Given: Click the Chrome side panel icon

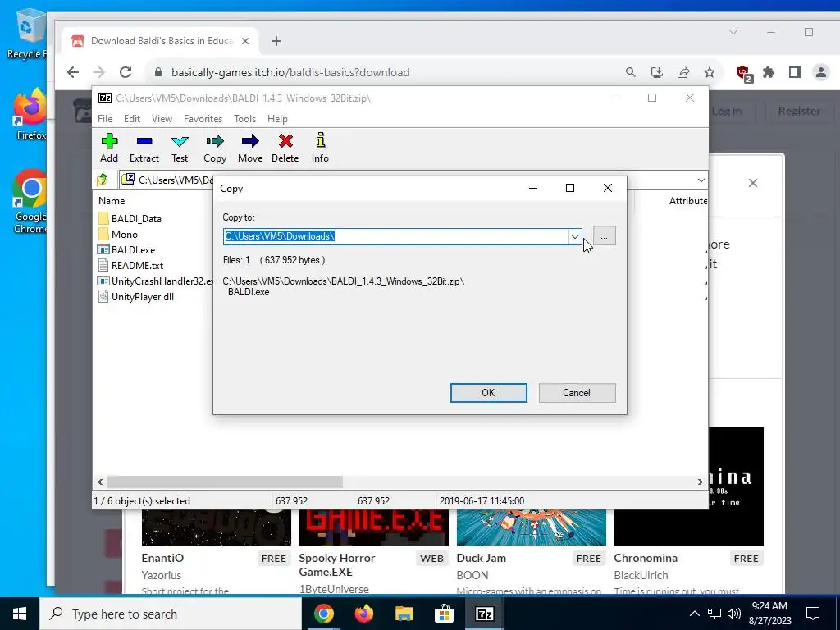Looking at the screenshot, I should [x=794, y=72].
